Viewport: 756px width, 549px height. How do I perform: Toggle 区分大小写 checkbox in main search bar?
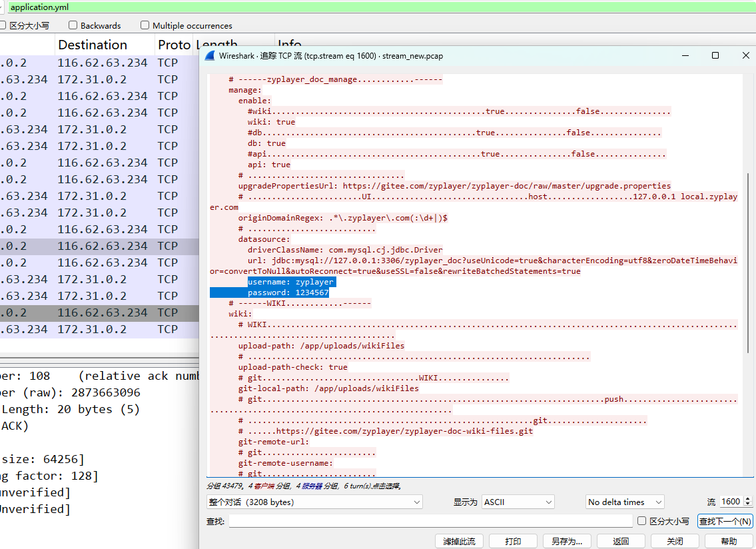pyautogui.click(x=2, y=25)
